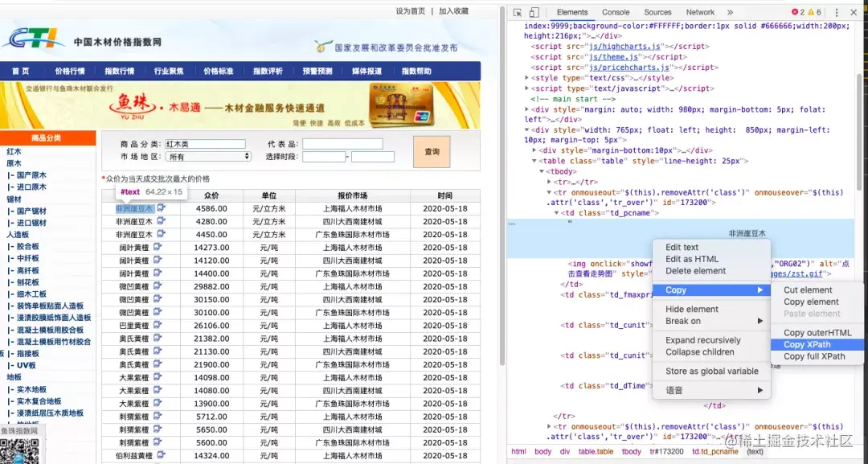The image size is (868, 464).
Task: Click trend chart icon in the 21130.00 row
Action: point(158,351)
